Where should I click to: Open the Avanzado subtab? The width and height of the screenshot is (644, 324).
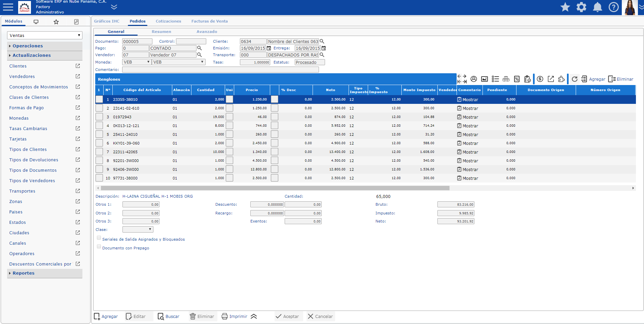pyautogui.click(x=207, y=32)
